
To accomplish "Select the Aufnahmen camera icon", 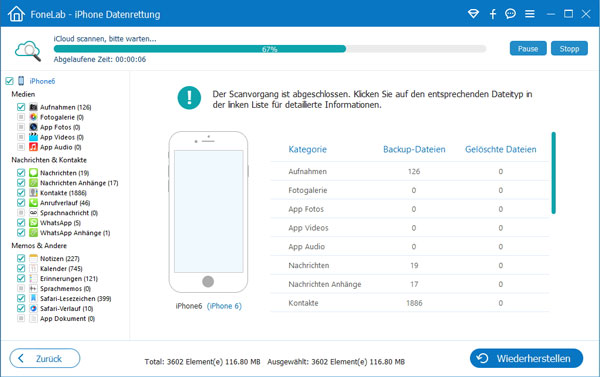I will pyautogui.click(x=34, y=107).
